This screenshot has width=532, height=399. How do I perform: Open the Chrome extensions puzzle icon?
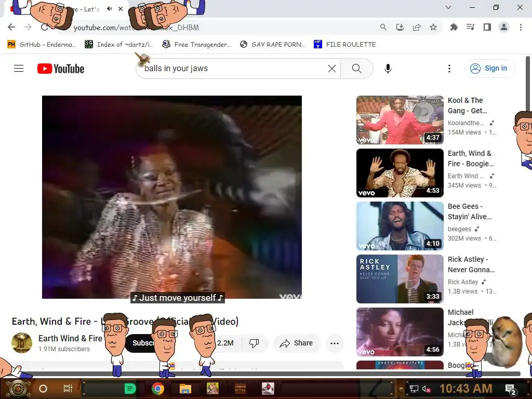[454, 27]
